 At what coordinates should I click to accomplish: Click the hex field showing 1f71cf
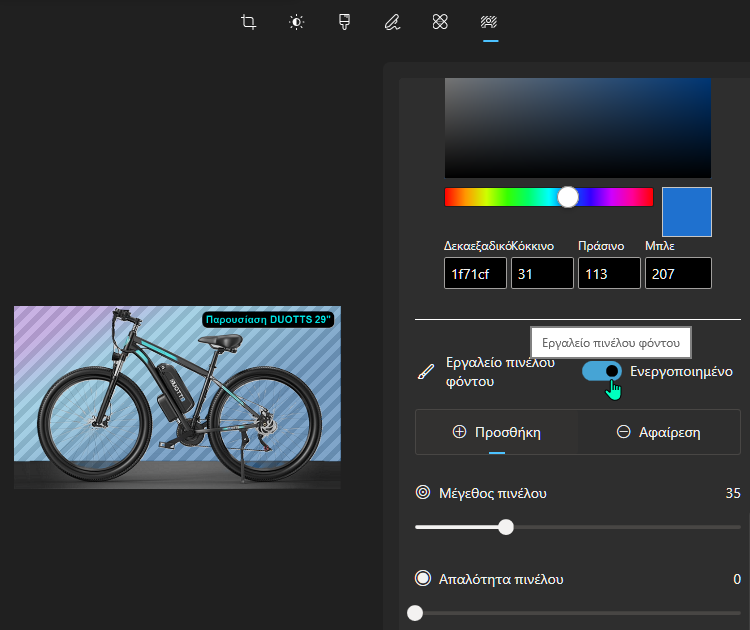475,273
